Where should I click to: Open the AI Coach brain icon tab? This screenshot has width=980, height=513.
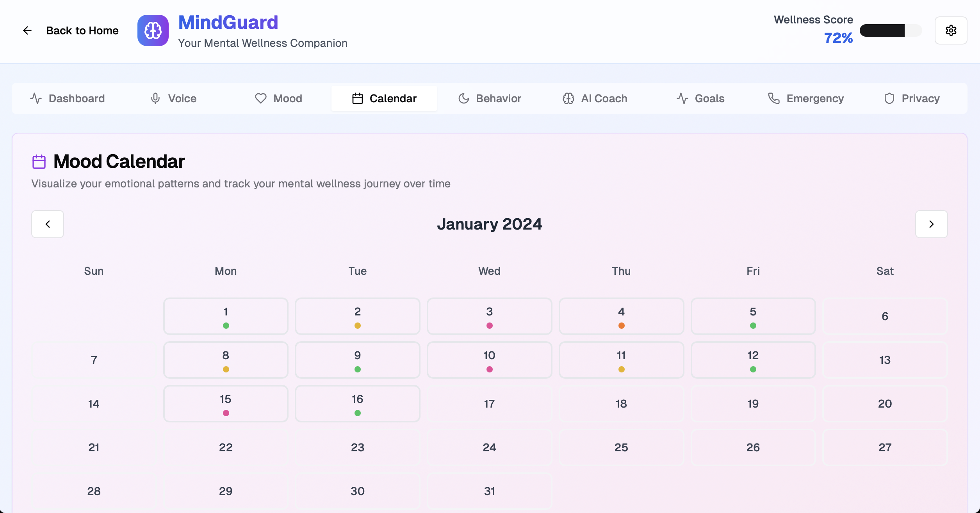pyautogui.click(x=568, y=98)
